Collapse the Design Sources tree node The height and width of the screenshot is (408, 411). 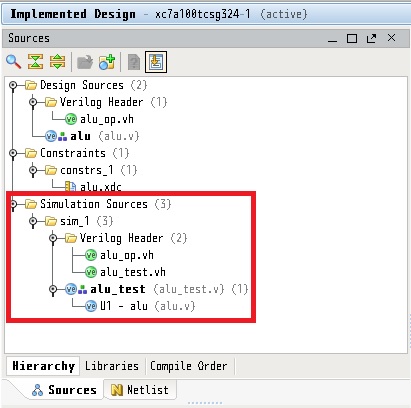point(13,85)
